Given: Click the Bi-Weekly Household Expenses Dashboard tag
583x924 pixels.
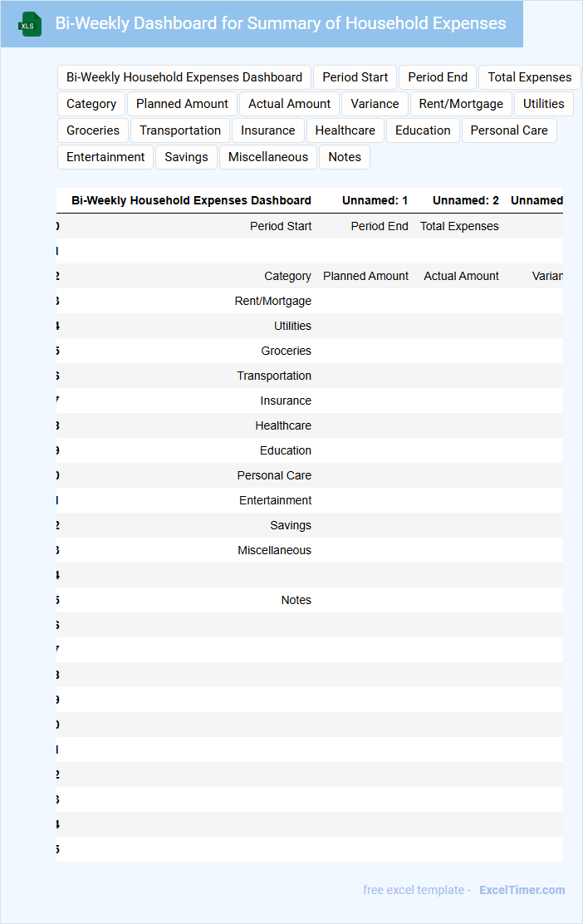Looking at the screenshot, I should click(x=184, y=77).
